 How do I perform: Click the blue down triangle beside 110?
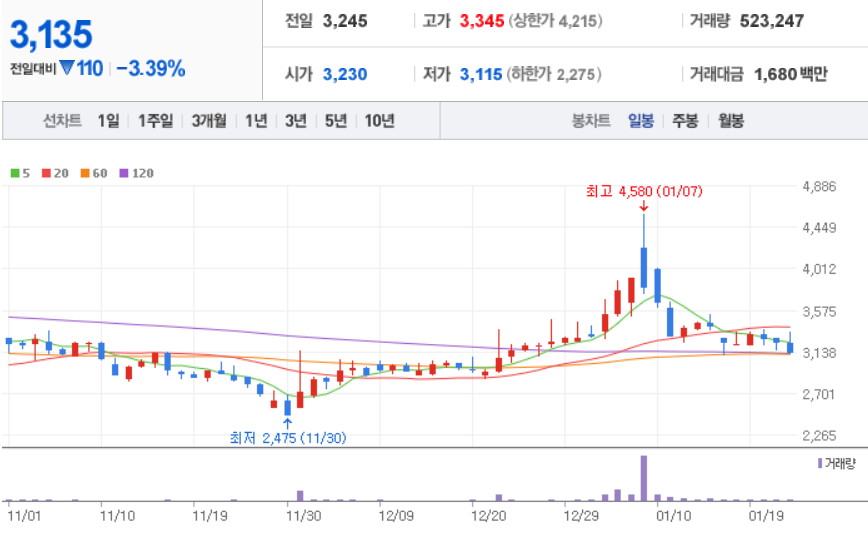67,68
